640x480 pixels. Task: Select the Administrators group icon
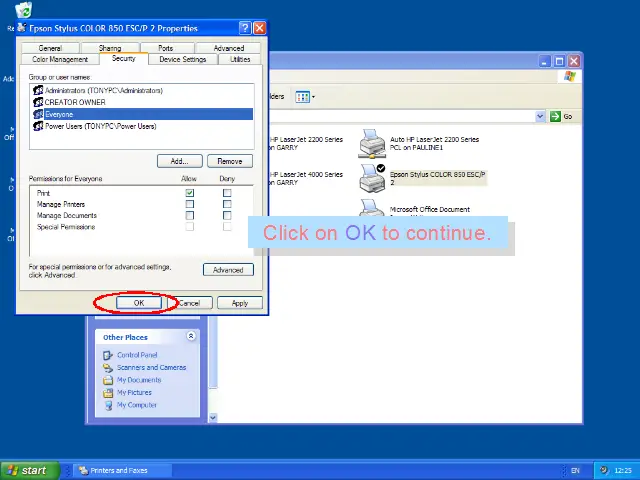(x=38, y=90)
